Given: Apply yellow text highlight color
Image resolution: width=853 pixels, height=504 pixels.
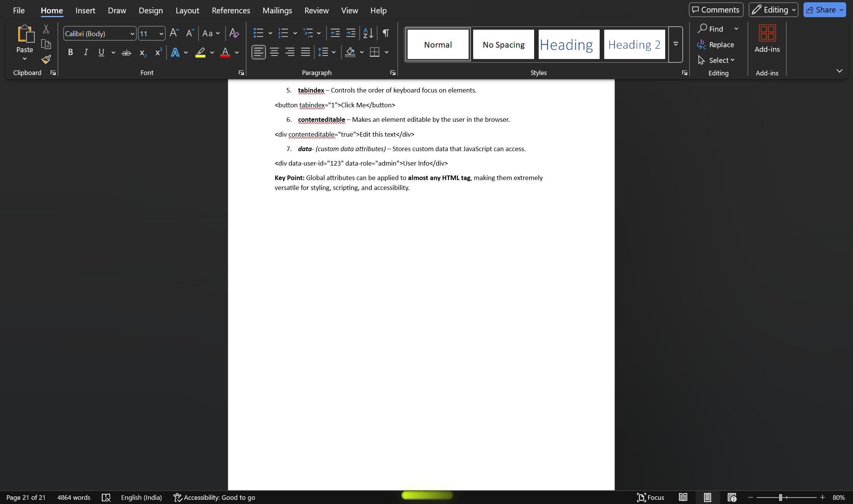Looking at the screenshot, I should point(201,52).
